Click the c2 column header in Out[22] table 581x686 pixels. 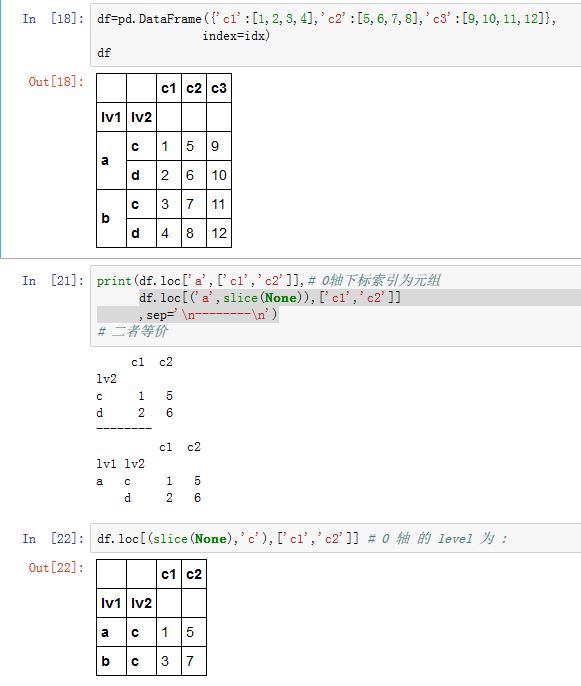(194, 574)
